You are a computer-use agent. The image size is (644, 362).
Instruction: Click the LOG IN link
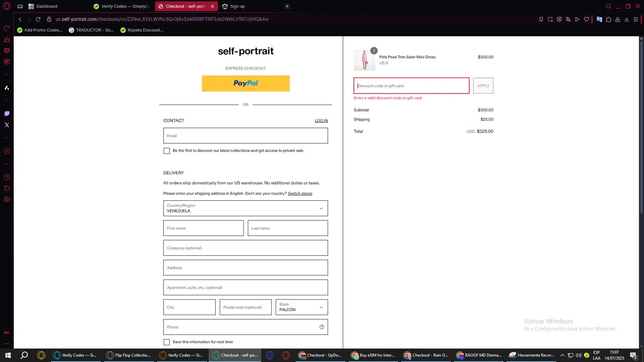(321, 121)
